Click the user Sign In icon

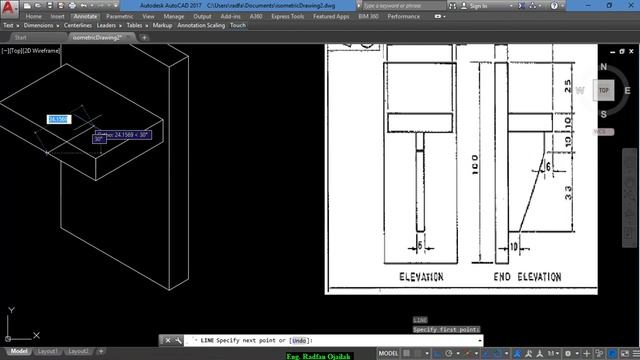464,6
